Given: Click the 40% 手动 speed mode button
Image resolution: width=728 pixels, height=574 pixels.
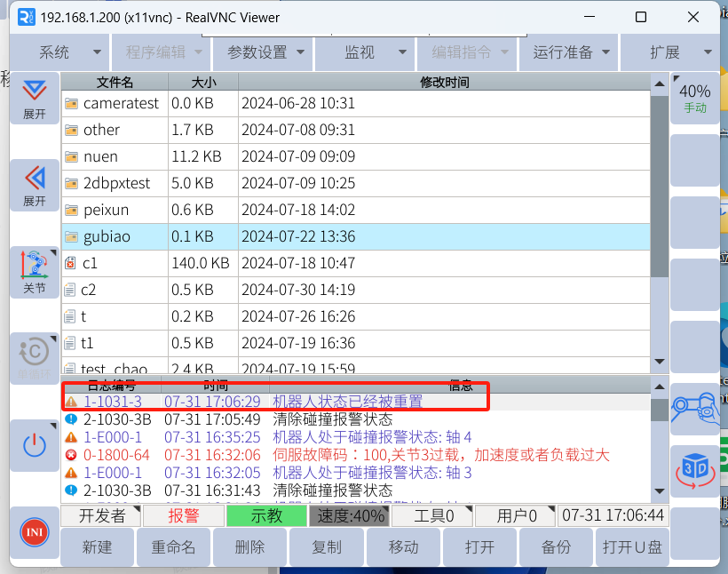Looking at the screenshot, I should point(694,98).
